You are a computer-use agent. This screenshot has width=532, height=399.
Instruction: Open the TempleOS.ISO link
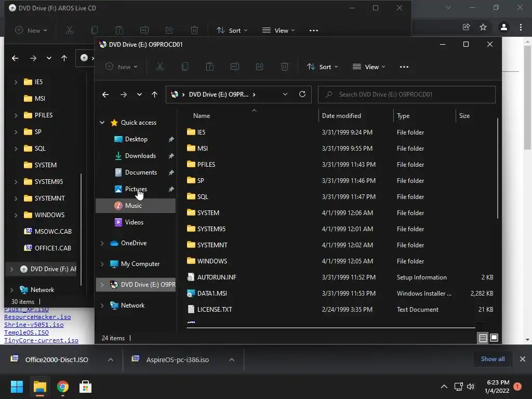pyautogui.click(x=26, y=332)
